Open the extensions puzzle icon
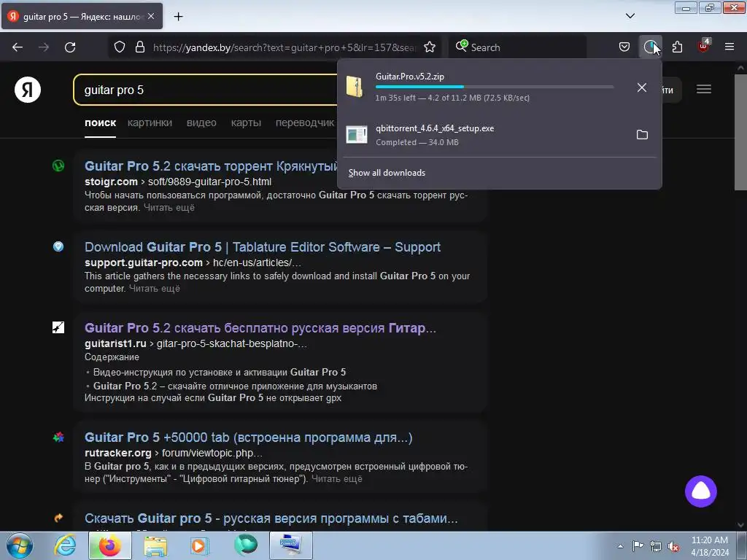Image resolution: width=747 pixels, height=560 pixels. click(x=677, y=47)
